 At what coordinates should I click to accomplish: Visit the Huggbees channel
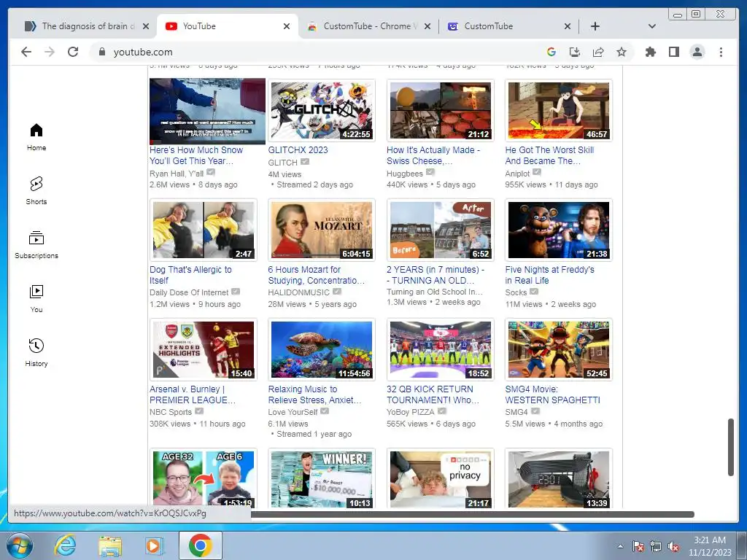(405, 174)
